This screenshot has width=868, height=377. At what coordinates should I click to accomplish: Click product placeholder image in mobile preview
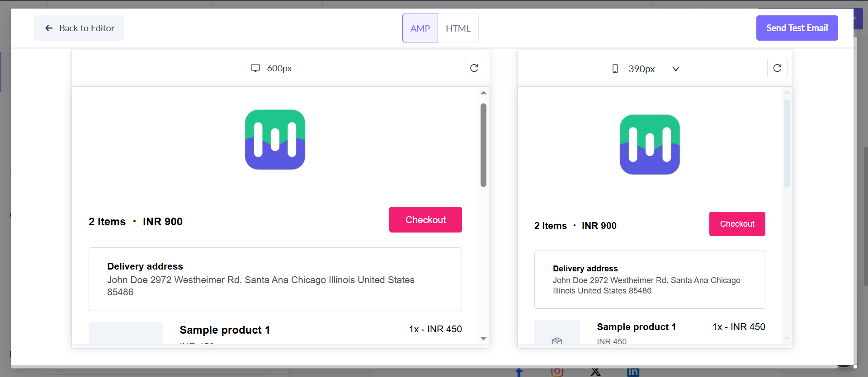pyautogui.click(x=557, y=333)
